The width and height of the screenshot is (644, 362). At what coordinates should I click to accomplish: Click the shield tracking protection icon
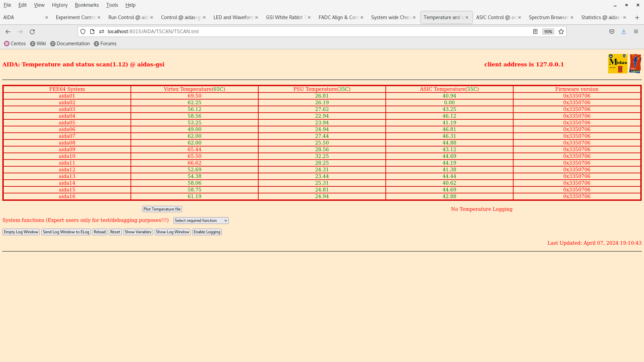tap(83, 32)
